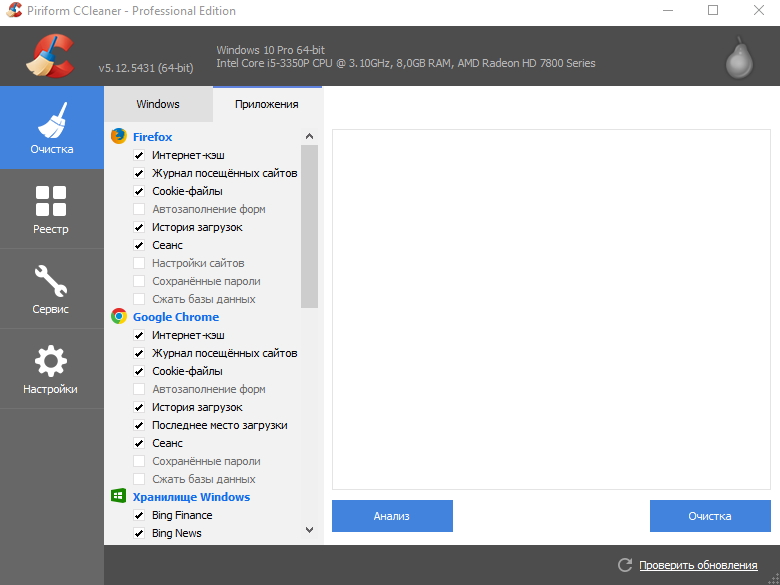
Task: Click the Firefox browser icon
Action: point(119,136)
